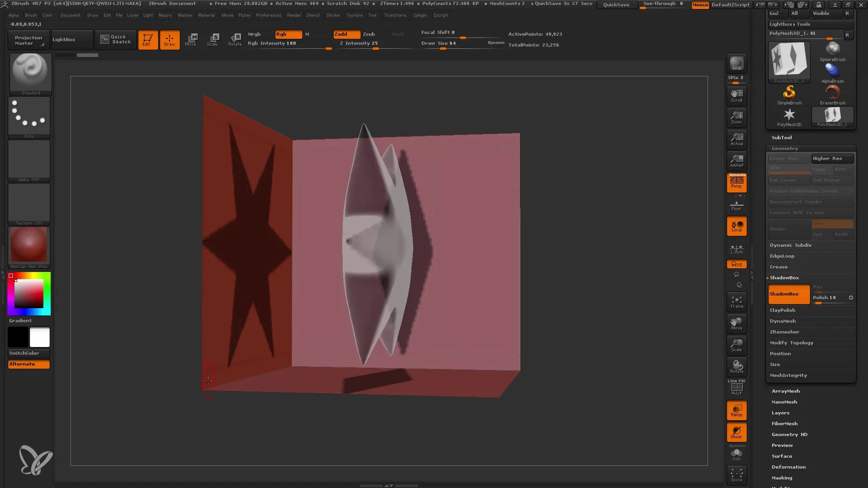The width and height of the screenshot is (868, 488).
Task: Expand the Deformation panel section
Action: point(788,467)
